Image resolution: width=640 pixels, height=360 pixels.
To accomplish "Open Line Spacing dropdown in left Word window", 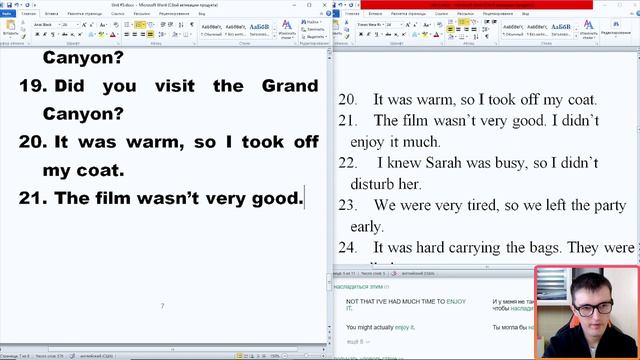I will [x=162, y=34].
